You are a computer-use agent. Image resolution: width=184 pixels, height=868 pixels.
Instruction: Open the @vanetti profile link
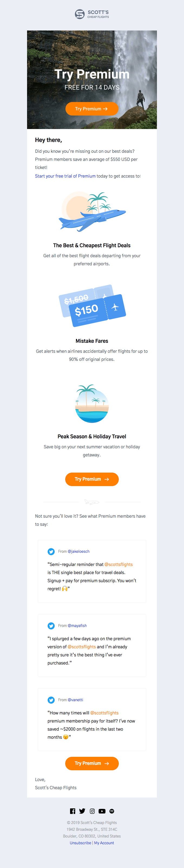point(75,700)
